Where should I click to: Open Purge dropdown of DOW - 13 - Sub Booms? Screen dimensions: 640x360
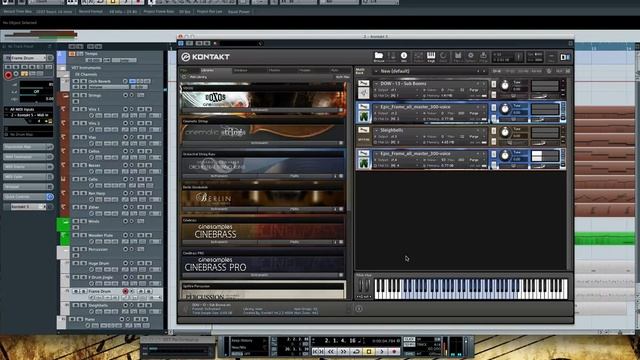[475, 90]
